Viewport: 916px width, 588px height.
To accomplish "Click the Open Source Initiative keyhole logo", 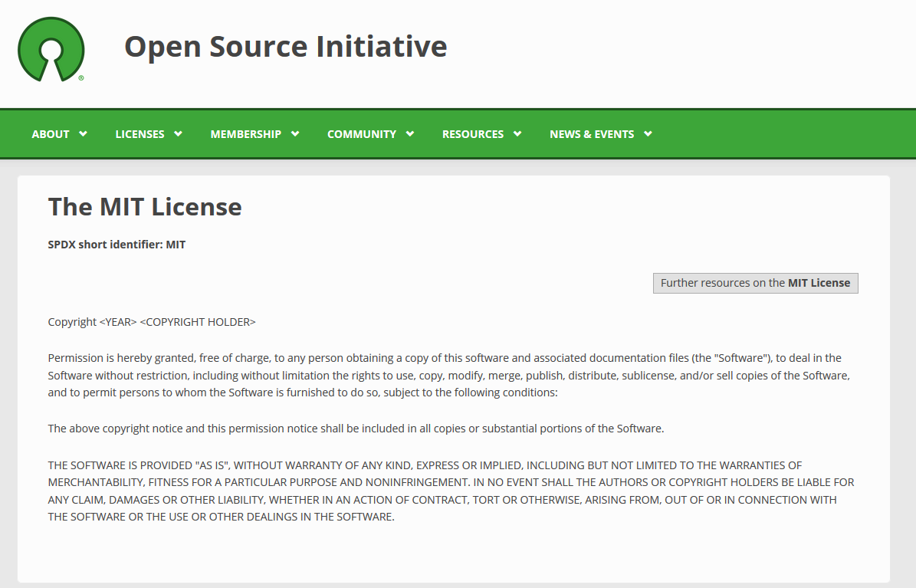I will click(51, 50).
